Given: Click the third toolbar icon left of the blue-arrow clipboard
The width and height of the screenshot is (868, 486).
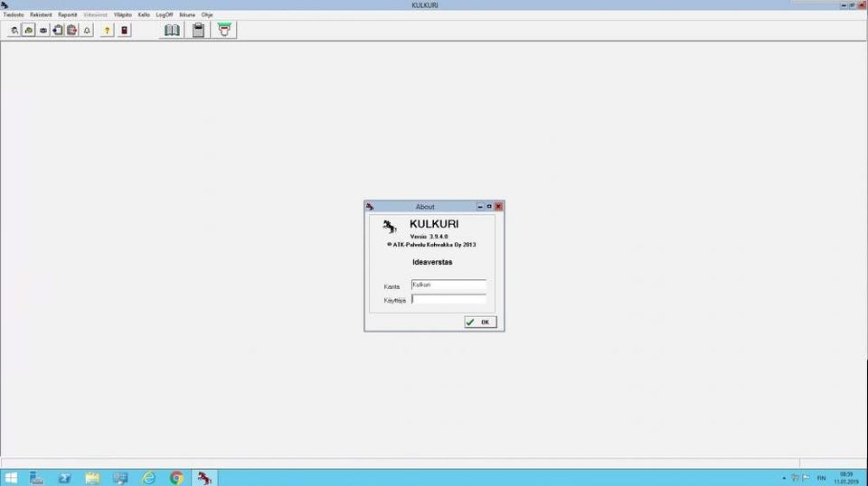Looking at the screenshot, I should pos(43,31).
